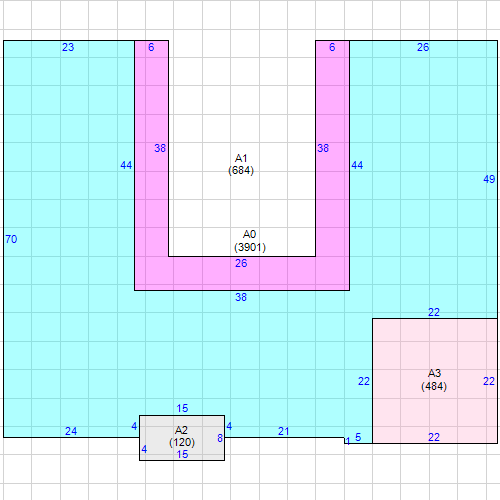The height and width of the screenshot is (500, 500).
Task: Select the 22 dimension above the A3 square
Action: [434, 312]
